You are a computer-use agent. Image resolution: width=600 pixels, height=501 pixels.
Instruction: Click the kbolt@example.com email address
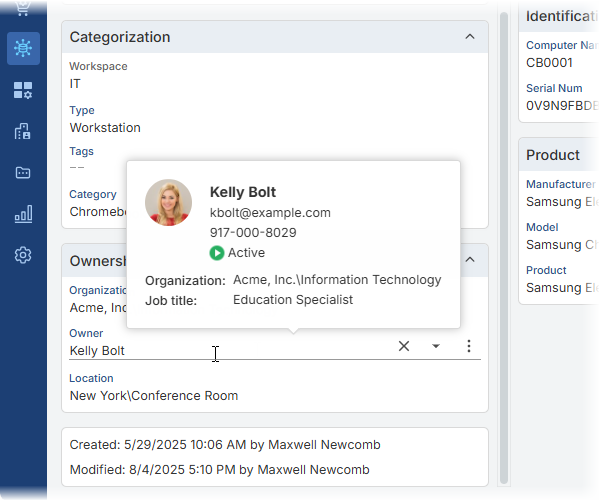(270, 213)
